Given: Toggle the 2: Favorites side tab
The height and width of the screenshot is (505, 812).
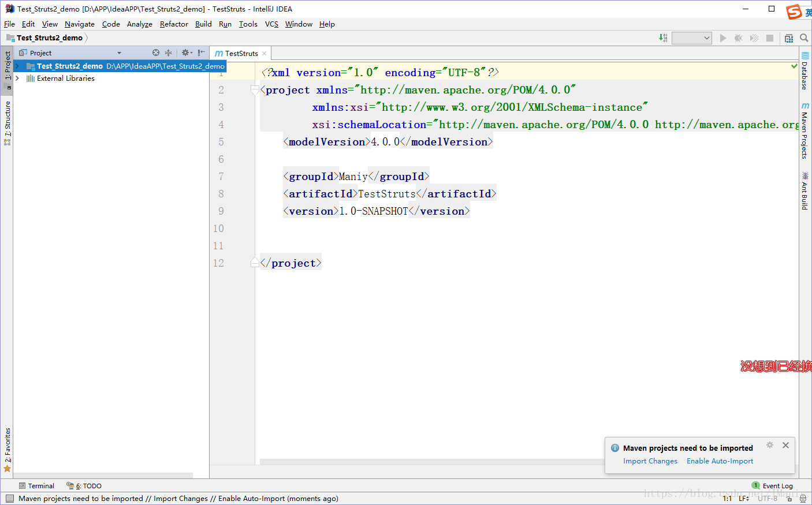Looking at the screenshot, I should (7, 450).
